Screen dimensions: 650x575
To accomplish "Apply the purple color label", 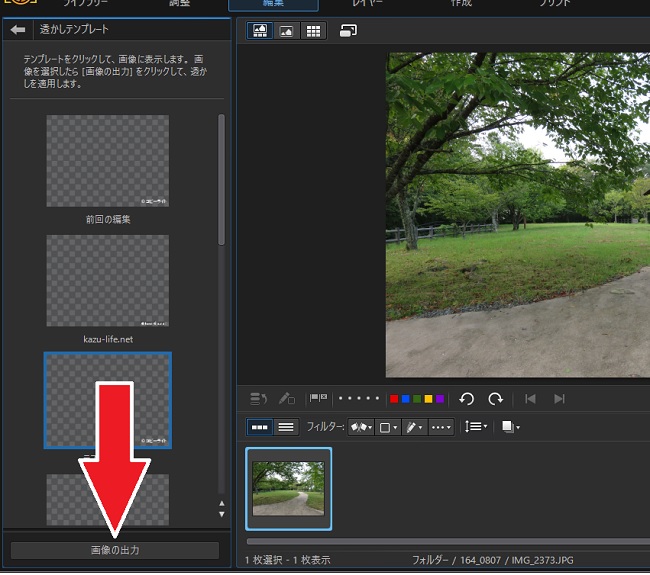I will point(440,399).
